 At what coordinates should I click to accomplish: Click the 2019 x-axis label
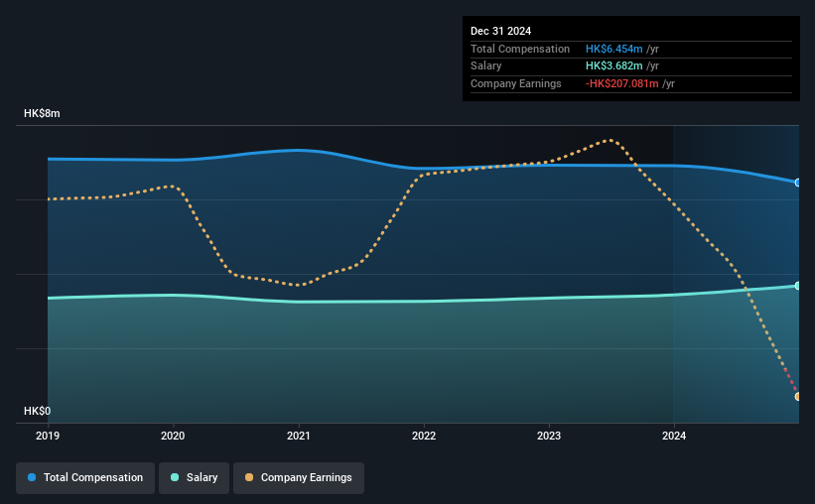click(48, 436)
